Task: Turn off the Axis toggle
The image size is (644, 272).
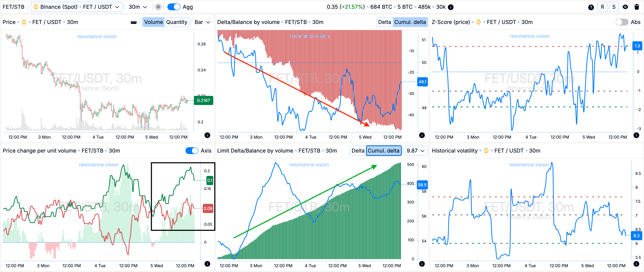Action: 192,151
